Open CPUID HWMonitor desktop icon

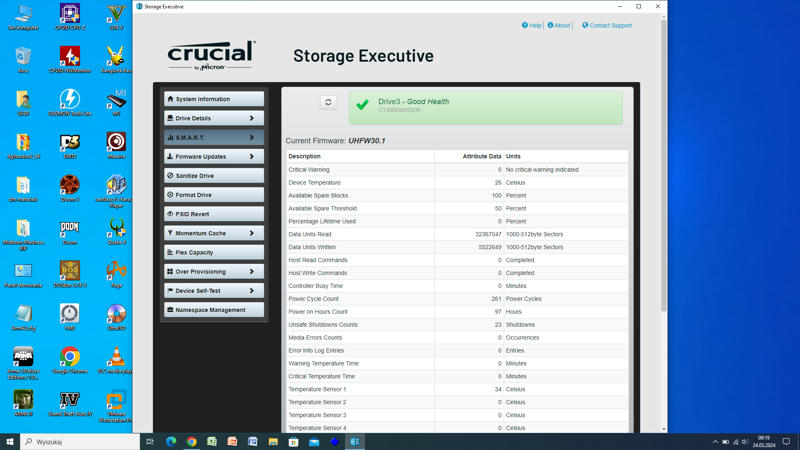point(70,59)
